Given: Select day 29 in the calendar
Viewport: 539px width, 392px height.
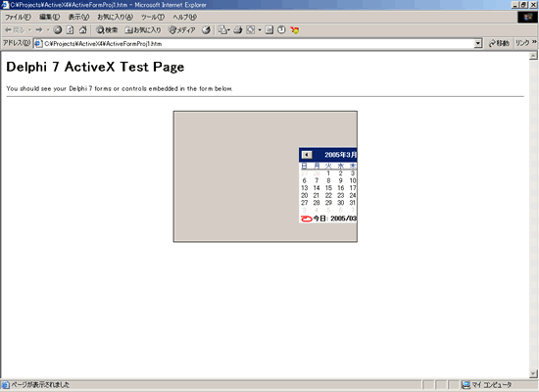Looking at the screenshot, I should [328, 203].
